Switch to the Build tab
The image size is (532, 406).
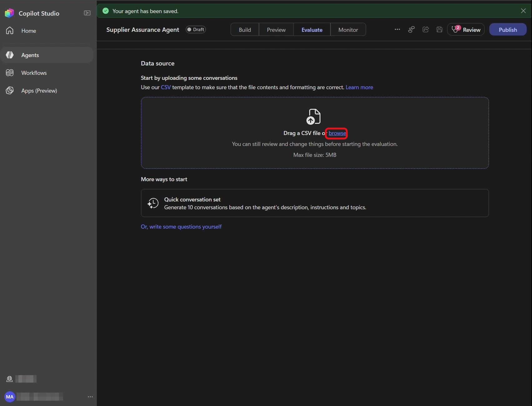click(x=245, y=30)
